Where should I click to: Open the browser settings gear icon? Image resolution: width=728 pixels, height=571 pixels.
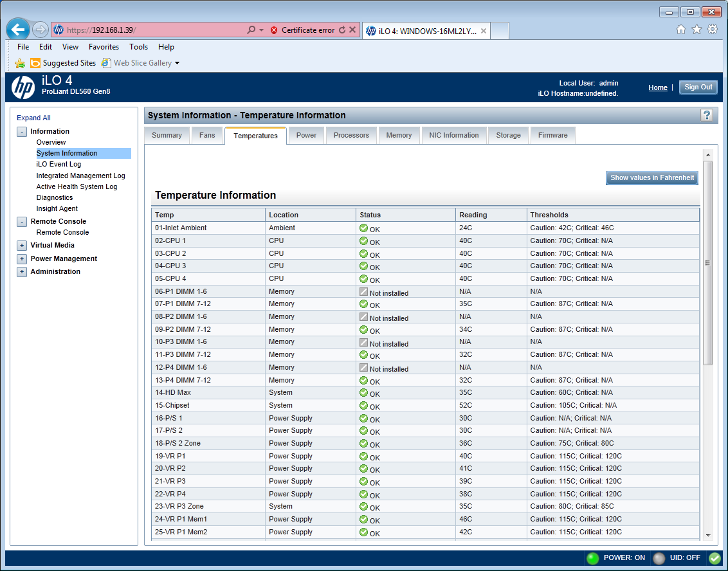713,30
